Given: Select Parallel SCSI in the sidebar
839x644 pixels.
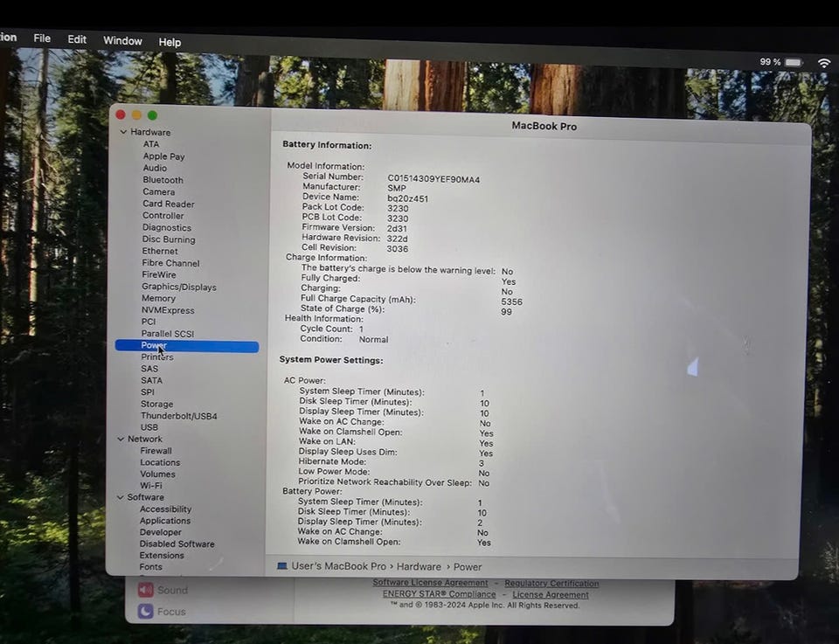Looking at the screenshot, I should [168, 333].
